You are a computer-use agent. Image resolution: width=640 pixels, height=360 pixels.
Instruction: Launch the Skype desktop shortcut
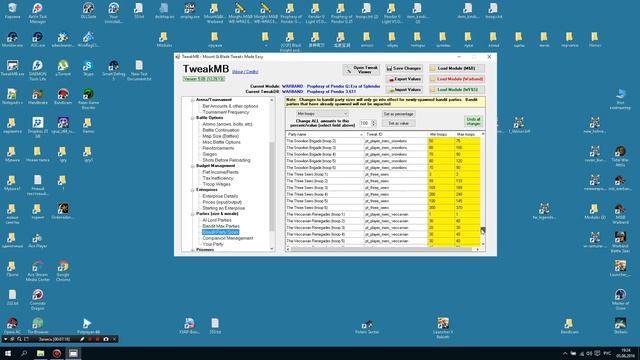(88, 68)
